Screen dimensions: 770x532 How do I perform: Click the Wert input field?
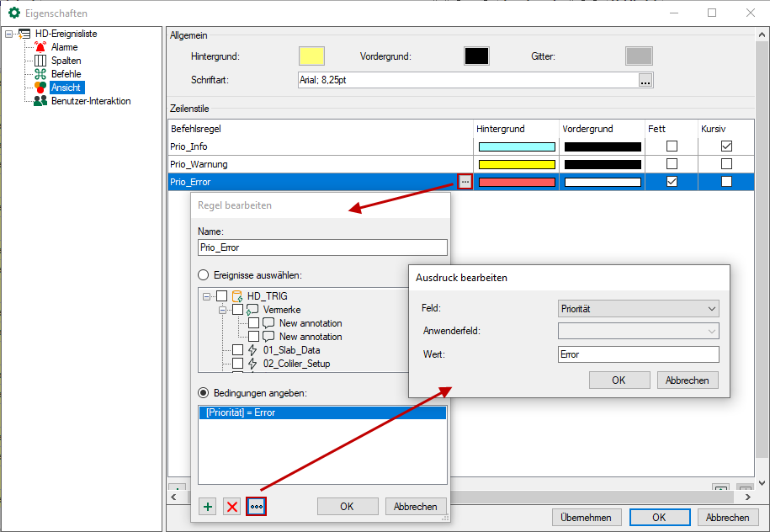coord(638,354)
